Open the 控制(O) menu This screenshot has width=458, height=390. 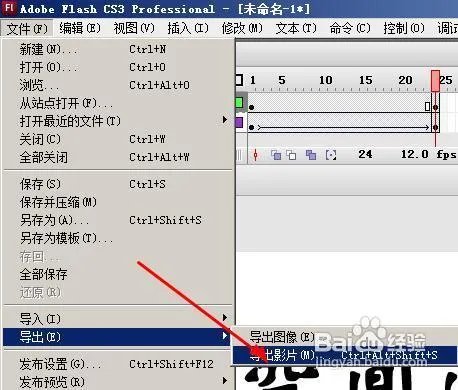[404, 28]
